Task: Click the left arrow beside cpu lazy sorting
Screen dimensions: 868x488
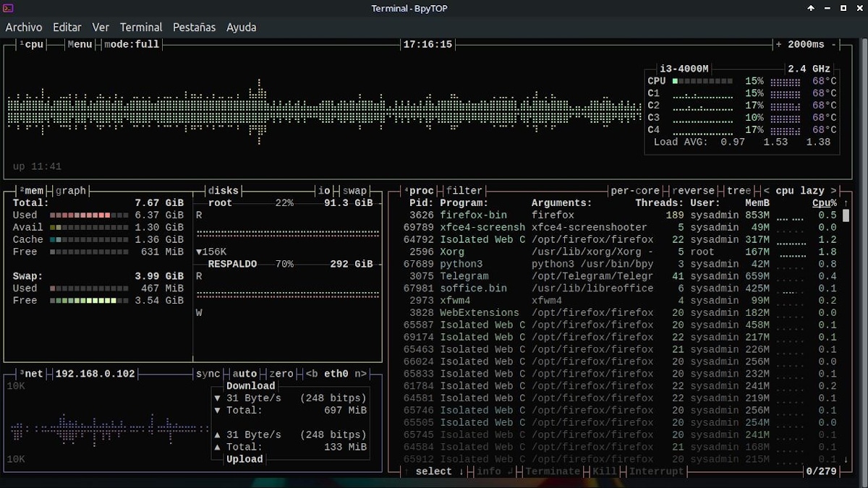Action: point(767,191)
